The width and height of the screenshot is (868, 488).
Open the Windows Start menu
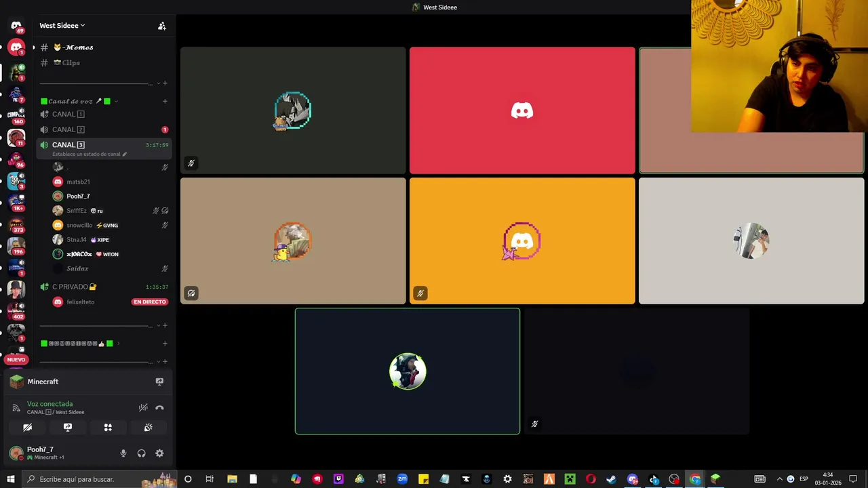(11, 479)
